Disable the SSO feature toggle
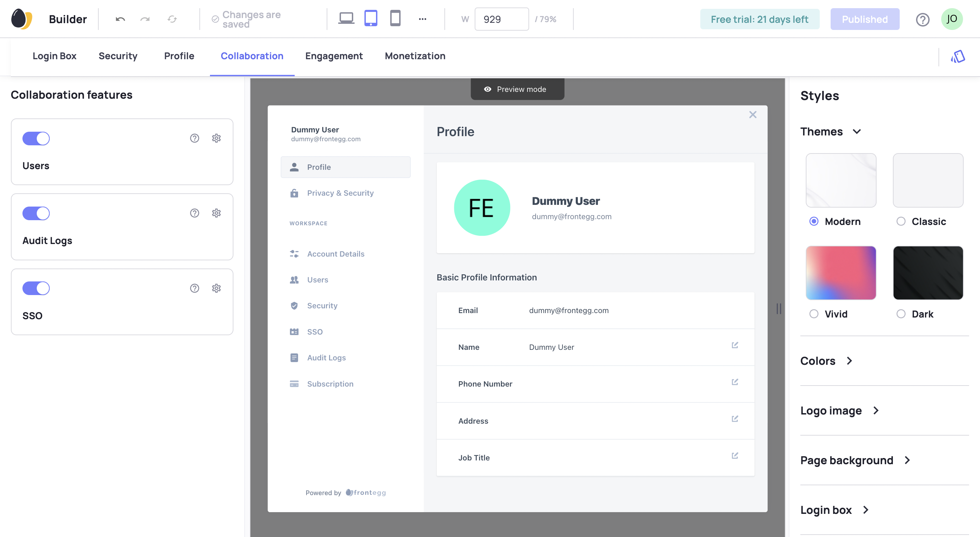Screen dimensions: 980x537 [x=36, y=288]
